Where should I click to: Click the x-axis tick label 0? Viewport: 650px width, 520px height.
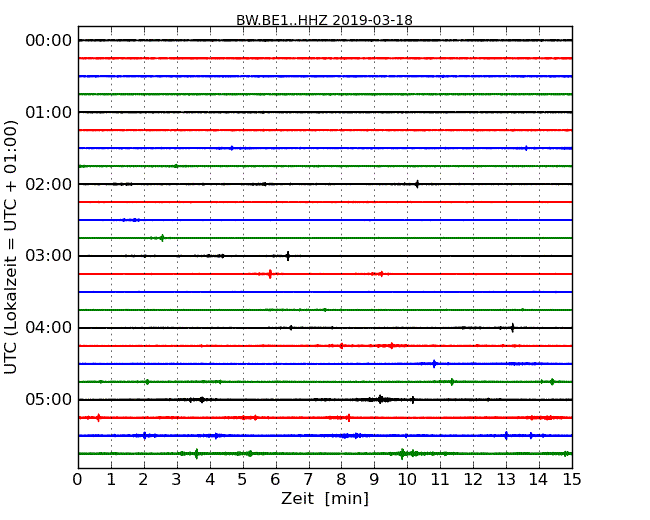coord(78,480)
